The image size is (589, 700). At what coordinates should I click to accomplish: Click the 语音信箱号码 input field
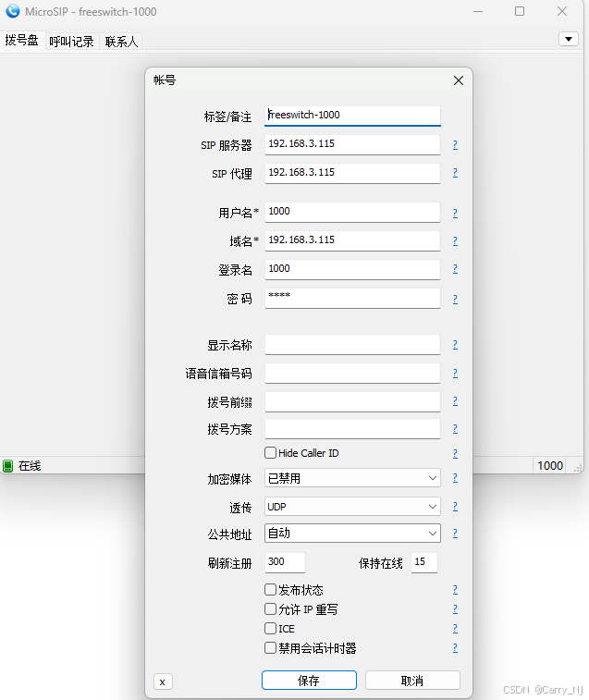[x=352, y=373]
